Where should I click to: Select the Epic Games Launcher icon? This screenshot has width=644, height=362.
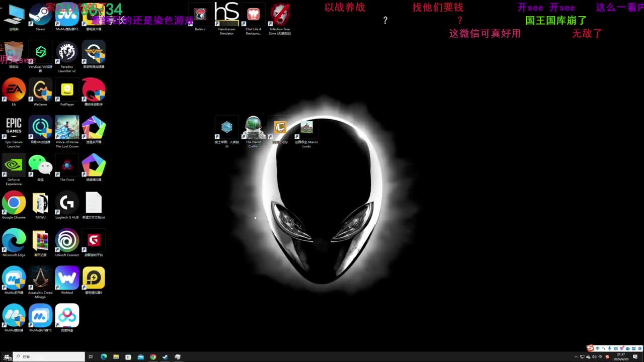coord(14,132)
